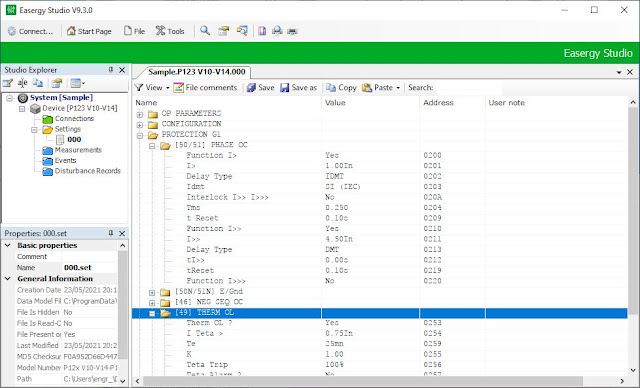The height and width of the screenshot is (388, 640).
Task: Click the Name value 000.set
Action: pos(78,268)
